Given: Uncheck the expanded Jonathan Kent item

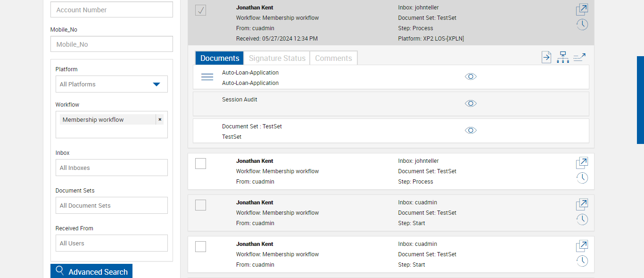Looking at the screenshot, I should tap(200, 10).
